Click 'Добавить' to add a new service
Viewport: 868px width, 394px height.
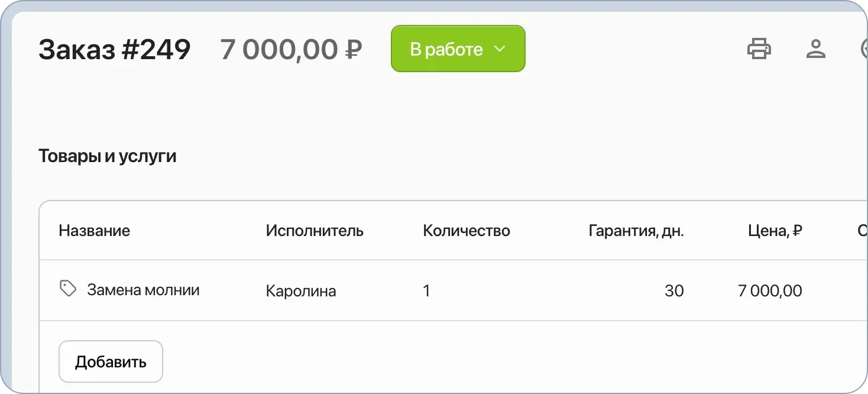110,361
